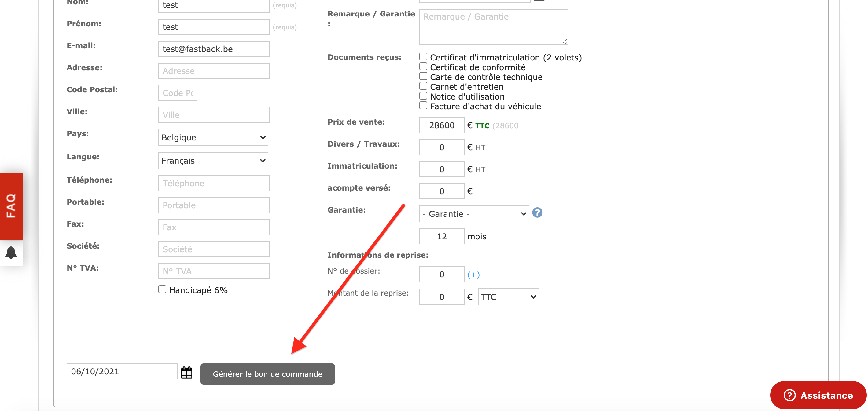Open the notification bell
Image resolution: width=868 pixels, height=411 pixels.
[x=11, y=253]
